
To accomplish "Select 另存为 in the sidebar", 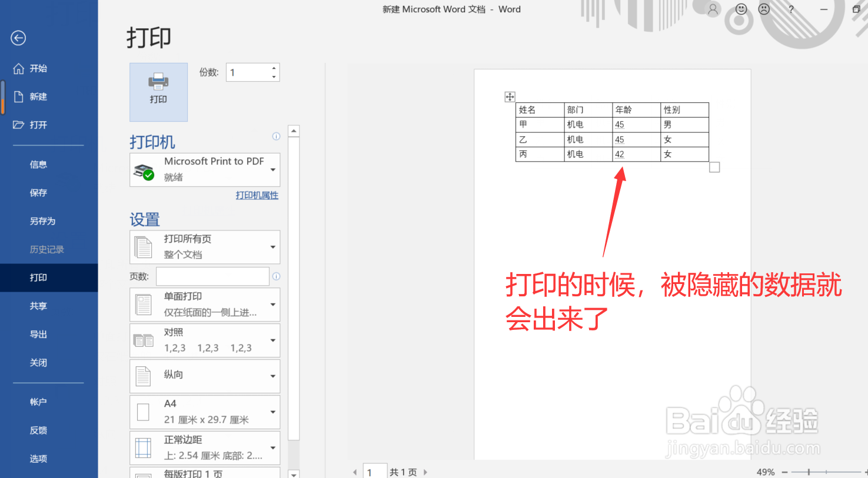I will tap(49, 221).
